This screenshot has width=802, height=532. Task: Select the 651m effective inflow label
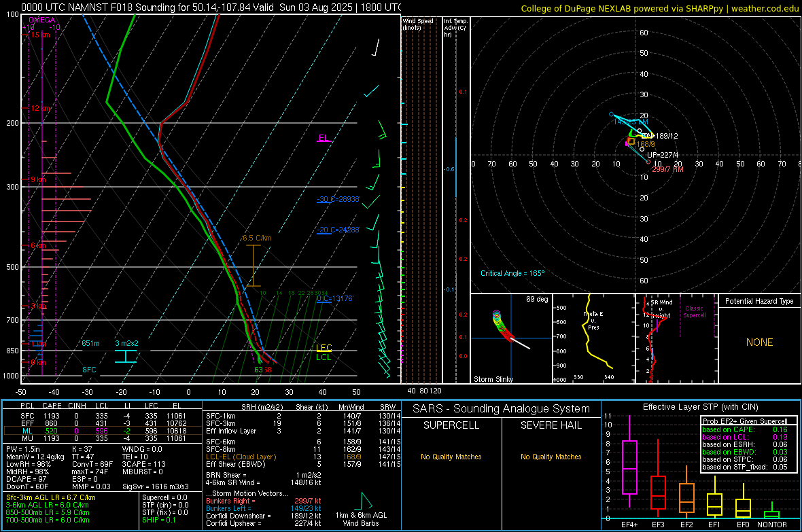coord(90,343)
